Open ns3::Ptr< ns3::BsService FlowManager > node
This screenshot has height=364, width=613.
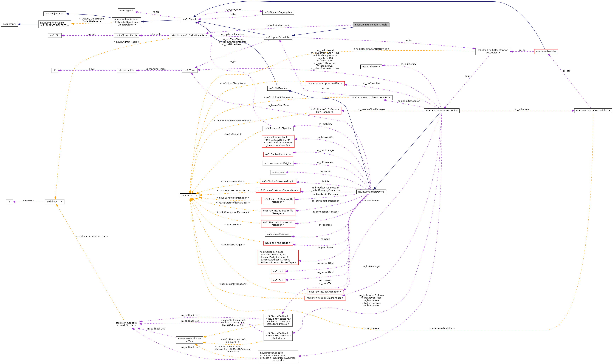point(325,111)
